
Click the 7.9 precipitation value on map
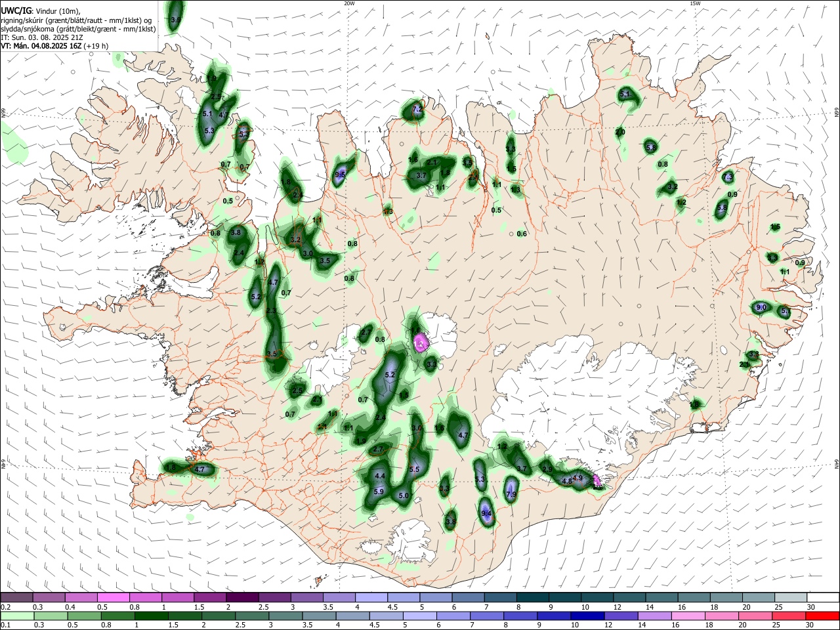[512, 494]
